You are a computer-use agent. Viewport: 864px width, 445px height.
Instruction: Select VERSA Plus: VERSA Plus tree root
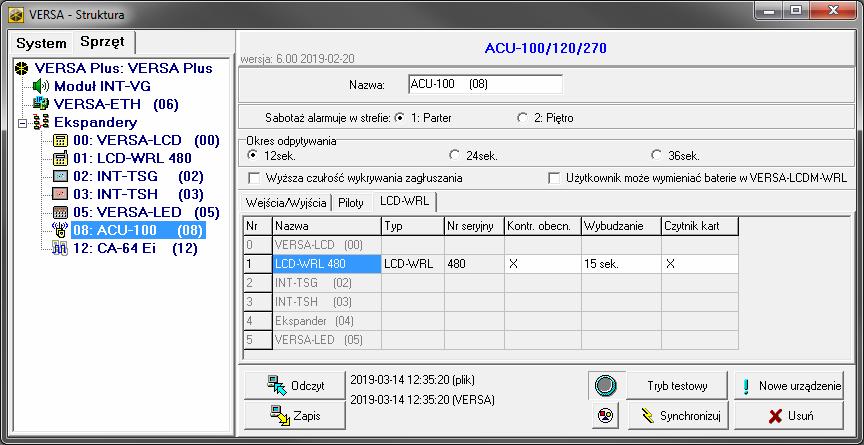point(123,68)
